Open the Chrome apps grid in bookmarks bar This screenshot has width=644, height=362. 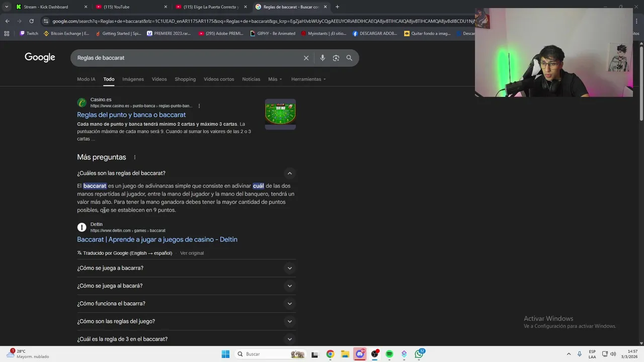point(7,34)
